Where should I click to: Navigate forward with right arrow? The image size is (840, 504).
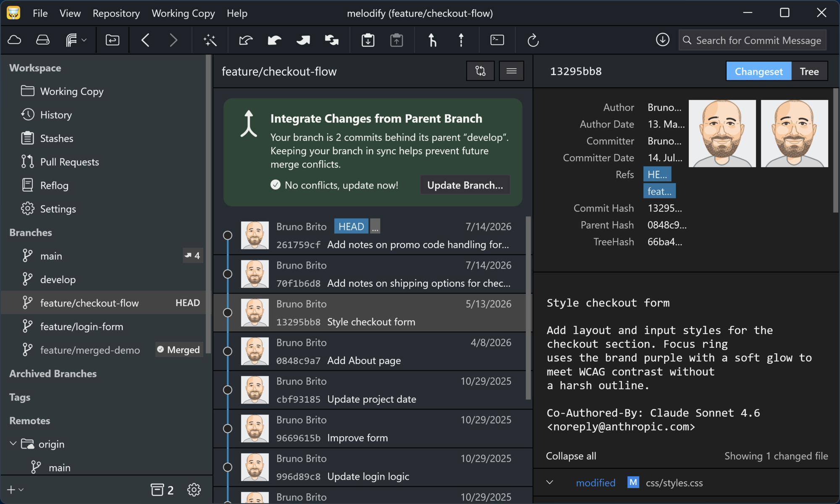click(173, 40)
